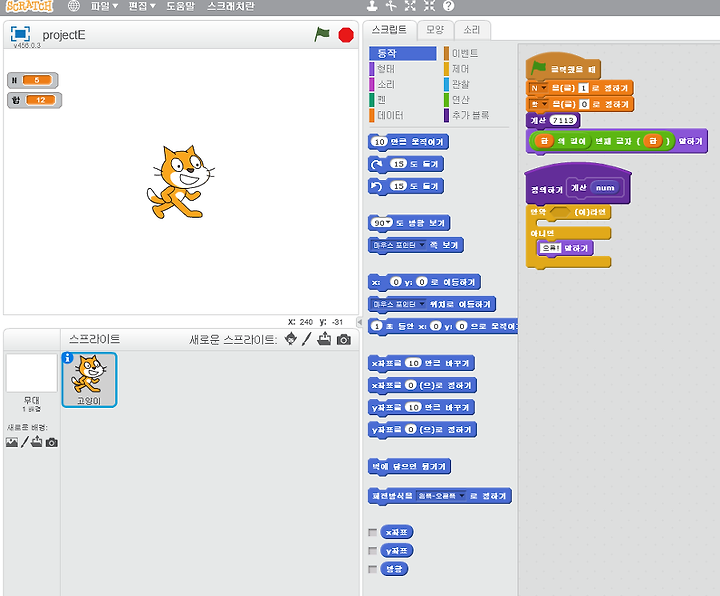
Task: Start project with green flag
Action: pyautogui.click(x=322, y=34)
